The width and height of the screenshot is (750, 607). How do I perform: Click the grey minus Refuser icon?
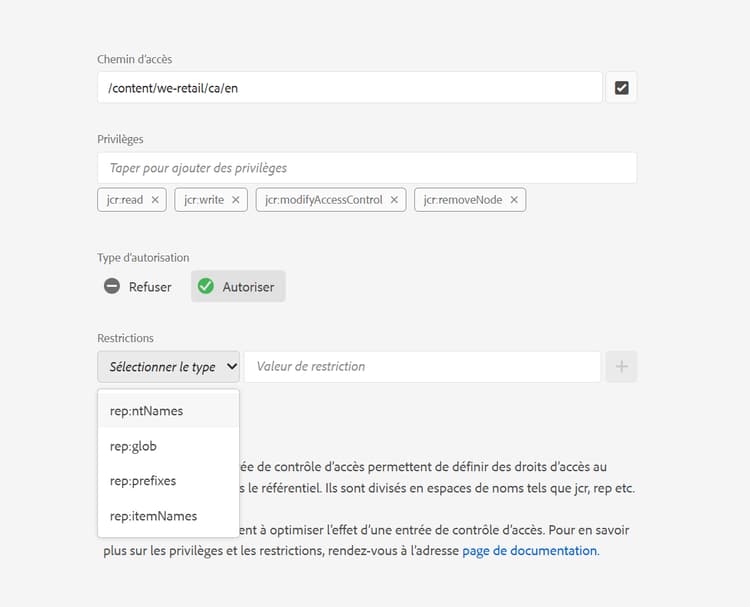(x=113, y=287)
